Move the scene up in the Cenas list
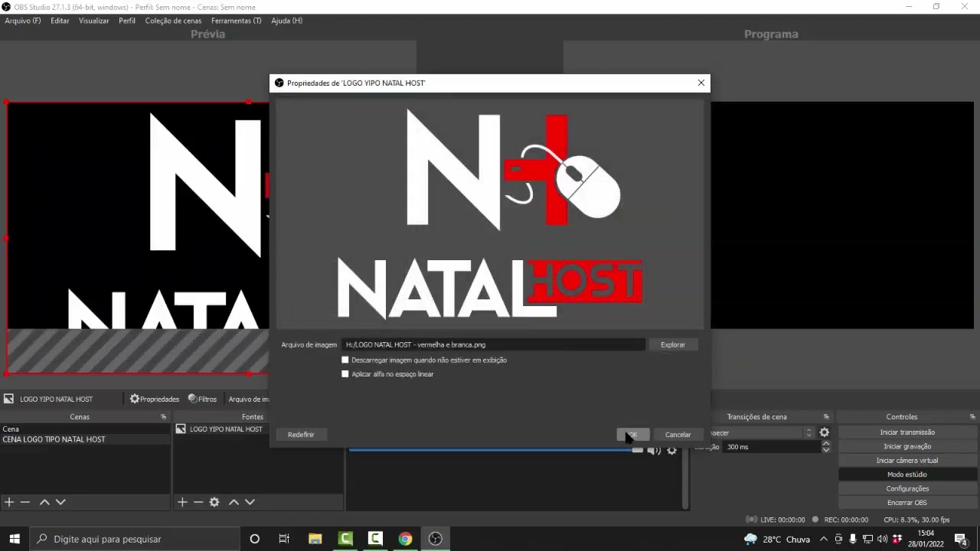Screen dimensions: 980x551 point(44,502)
